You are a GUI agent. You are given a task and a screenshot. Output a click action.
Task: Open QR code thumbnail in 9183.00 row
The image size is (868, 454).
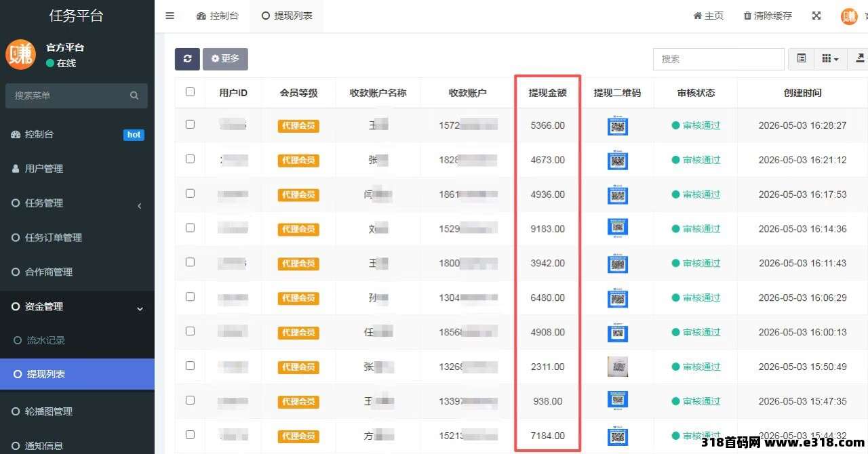[618, 228]
